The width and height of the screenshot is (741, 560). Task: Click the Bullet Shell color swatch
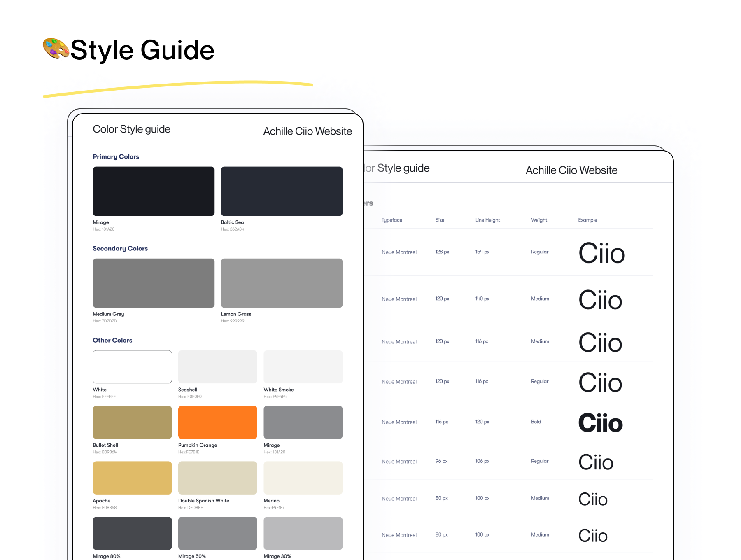pos(132,422)
